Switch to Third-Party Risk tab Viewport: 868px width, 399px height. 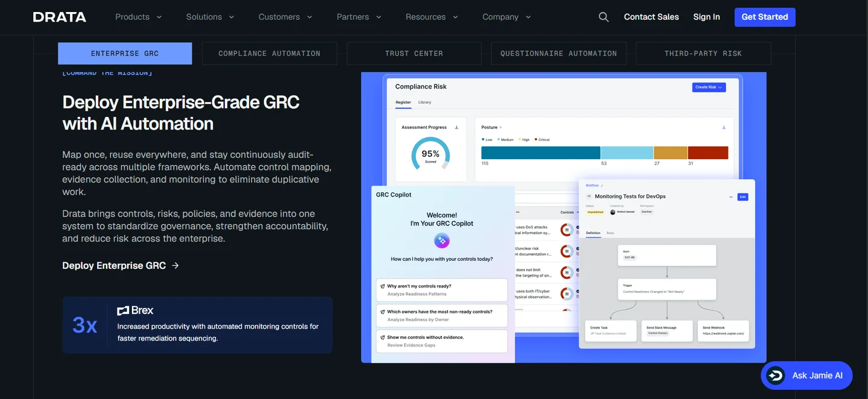703,54
